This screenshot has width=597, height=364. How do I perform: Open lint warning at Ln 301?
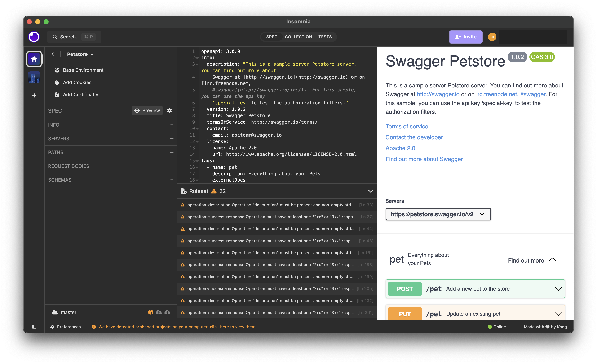(277, 313)
